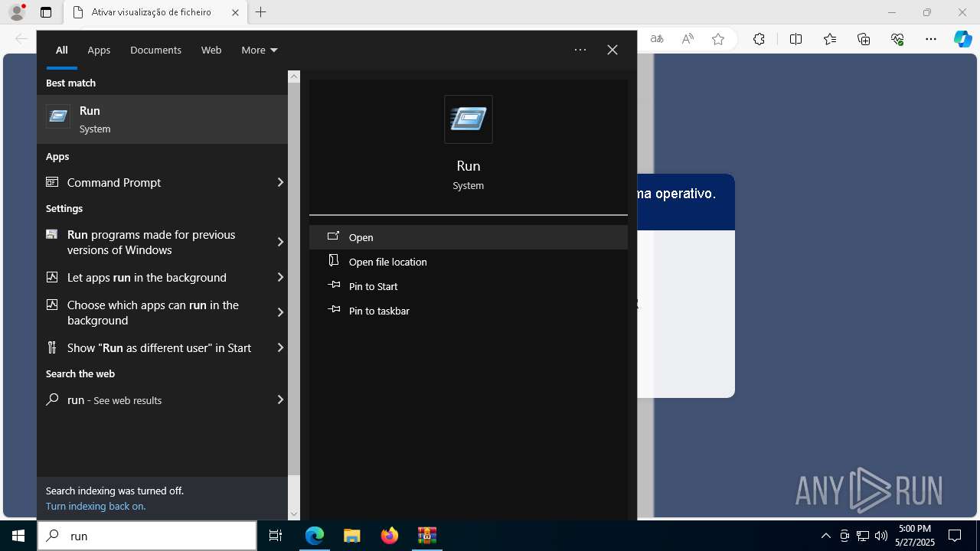
Task: Open Edge tab actions menu icon
Action: pos(46,12)
